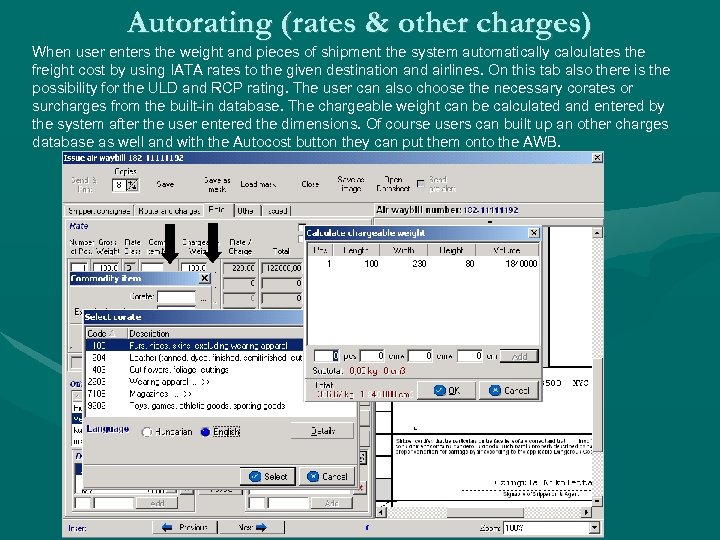
Task: Click the preview horizontal scrollbar left arrow
Action: (x=381, y=511)
